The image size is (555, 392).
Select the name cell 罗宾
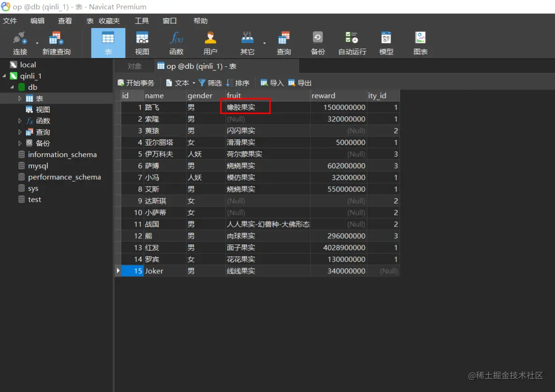(x=165, y=259)
